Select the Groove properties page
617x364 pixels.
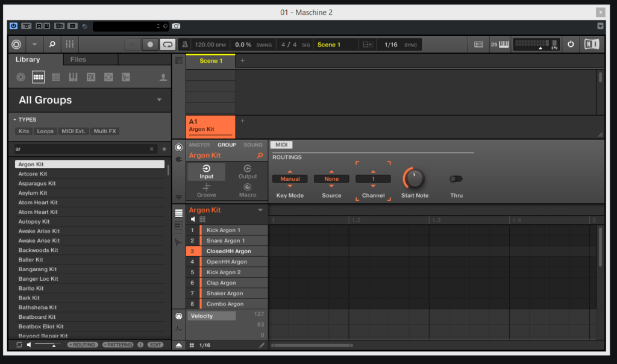coord(206,190)
